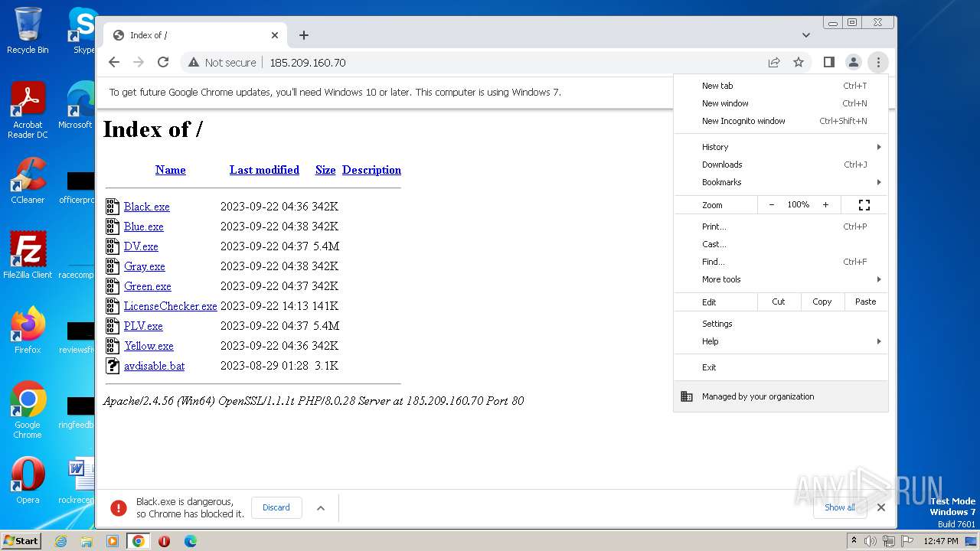Image resolution: width=980 pixels, height=551 pixels.
Task: Expand the History submenu
Action: [x=781, y=147]
